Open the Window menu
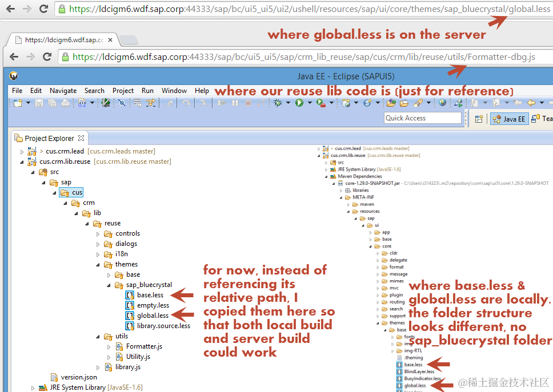This screenshot has width=553, height=392. (174, 91)
